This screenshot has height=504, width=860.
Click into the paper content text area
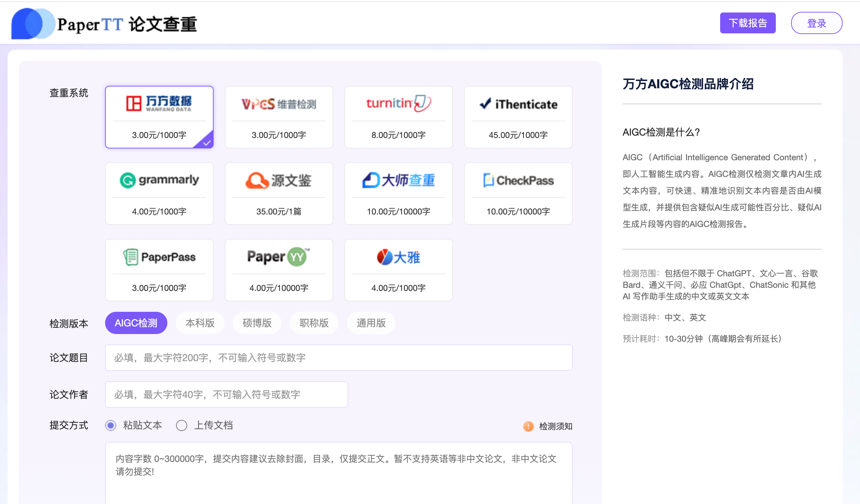[x=339, y=473]
